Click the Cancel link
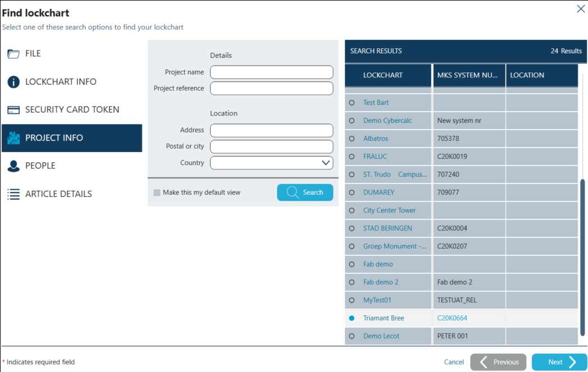The width and height of the screenshot is (588, 372). [454, 362]
